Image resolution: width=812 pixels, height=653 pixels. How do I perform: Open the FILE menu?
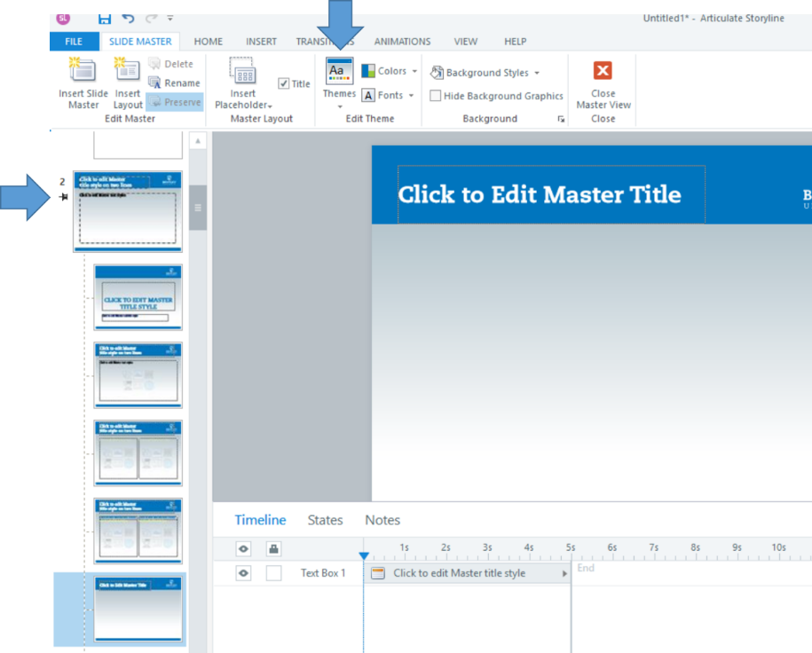coord(74,42)
